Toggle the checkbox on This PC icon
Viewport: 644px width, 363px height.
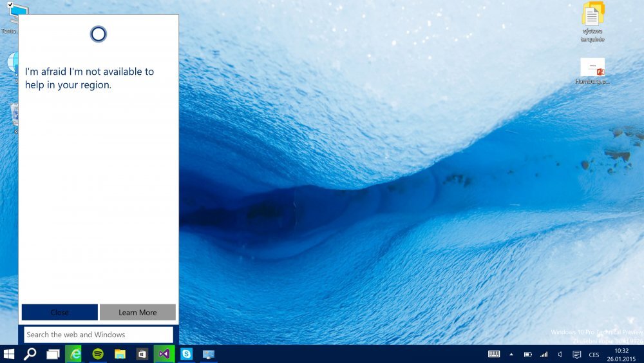[10, 5]
